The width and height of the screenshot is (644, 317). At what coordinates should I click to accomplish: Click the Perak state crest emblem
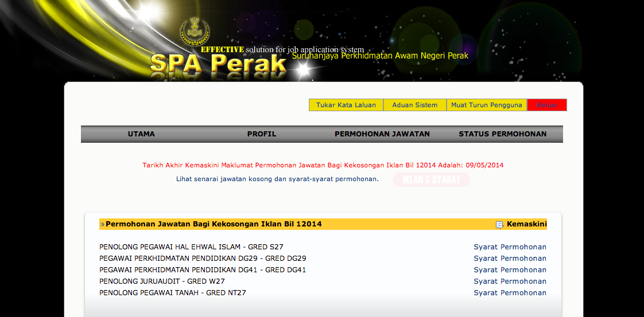click(195, 32)
